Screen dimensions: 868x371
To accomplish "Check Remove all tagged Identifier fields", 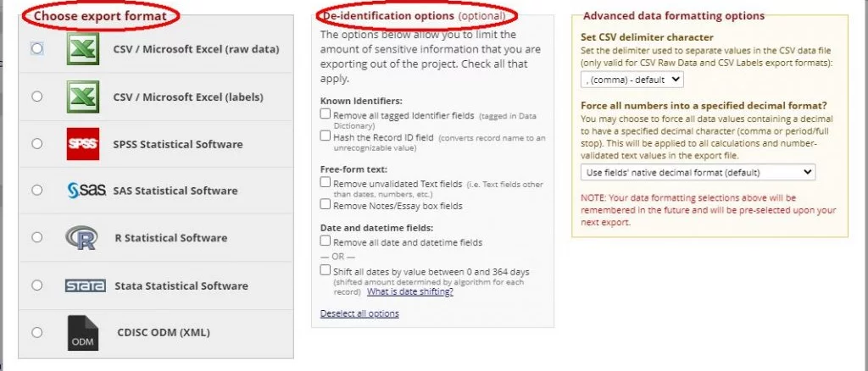I will 325,114.
